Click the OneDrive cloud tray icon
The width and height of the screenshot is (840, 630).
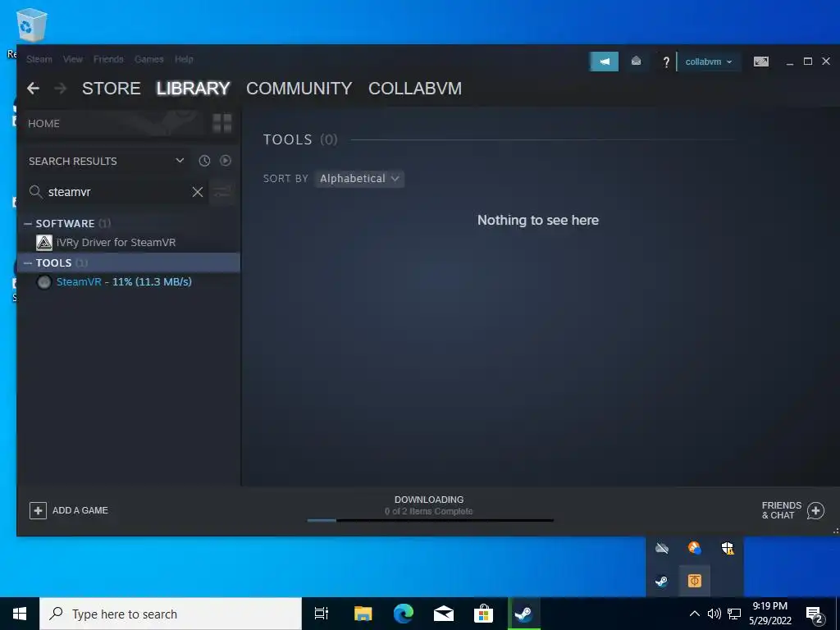[662, 548]
